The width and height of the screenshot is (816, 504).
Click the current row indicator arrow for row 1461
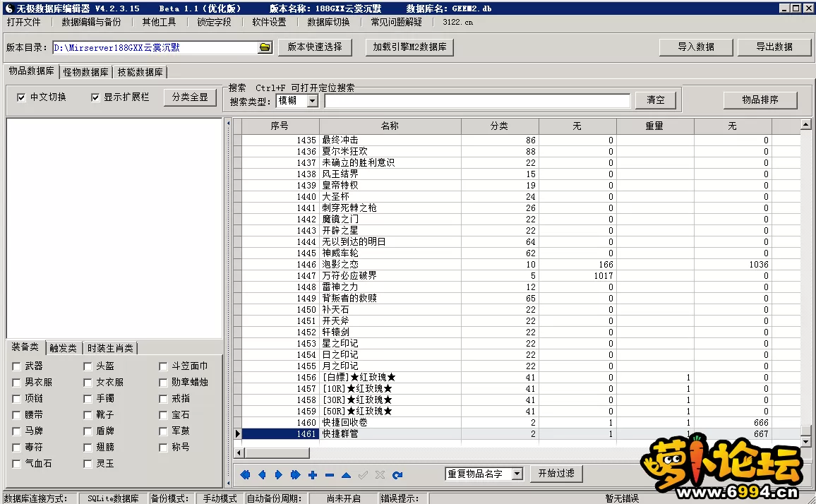[237, 433]
